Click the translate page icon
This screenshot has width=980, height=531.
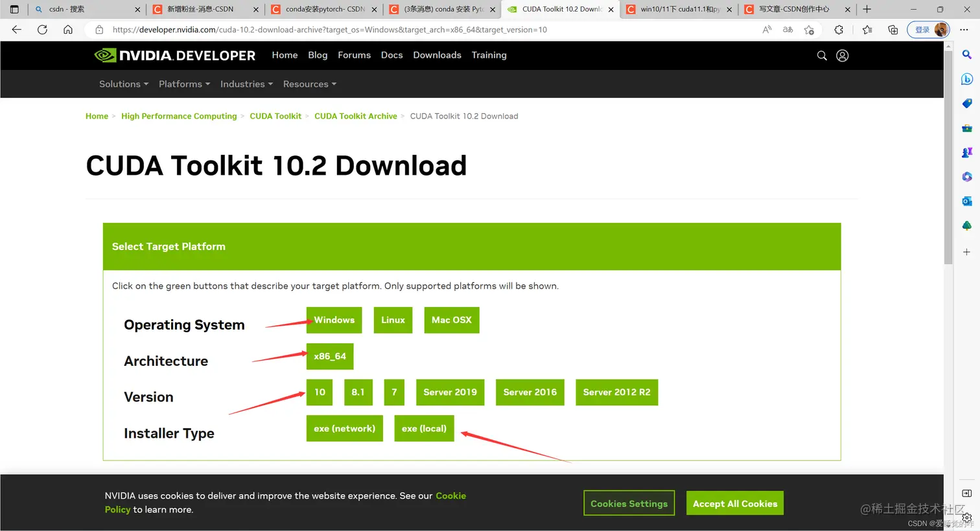[788, 30]
